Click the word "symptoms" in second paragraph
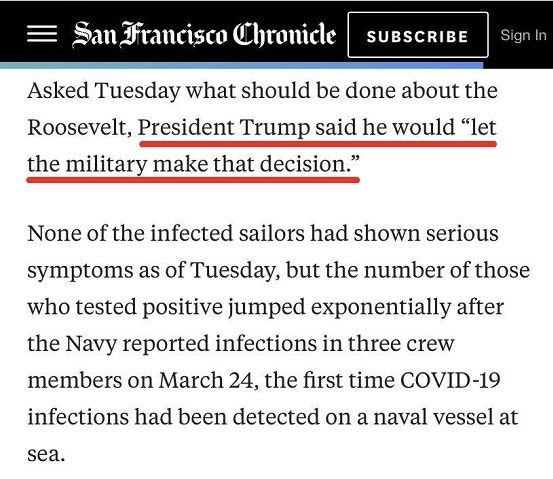 [x=80, y=272]
